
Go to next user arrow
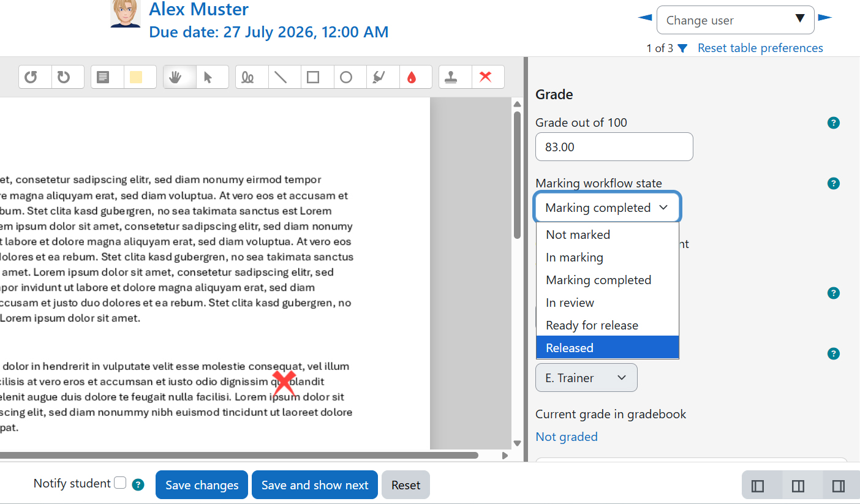pyautogui.click(x=825, y=18)
